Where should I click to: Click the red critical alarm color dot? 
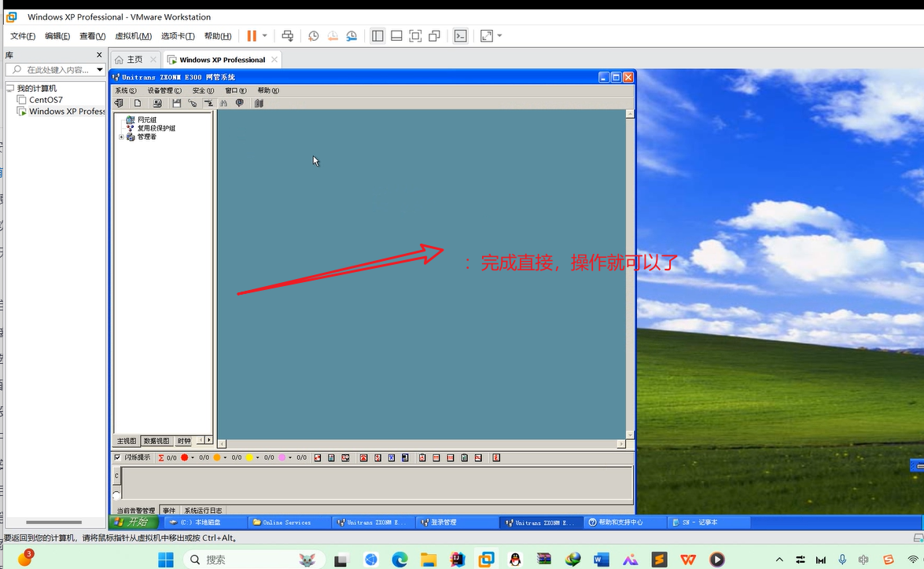[185, 457]
